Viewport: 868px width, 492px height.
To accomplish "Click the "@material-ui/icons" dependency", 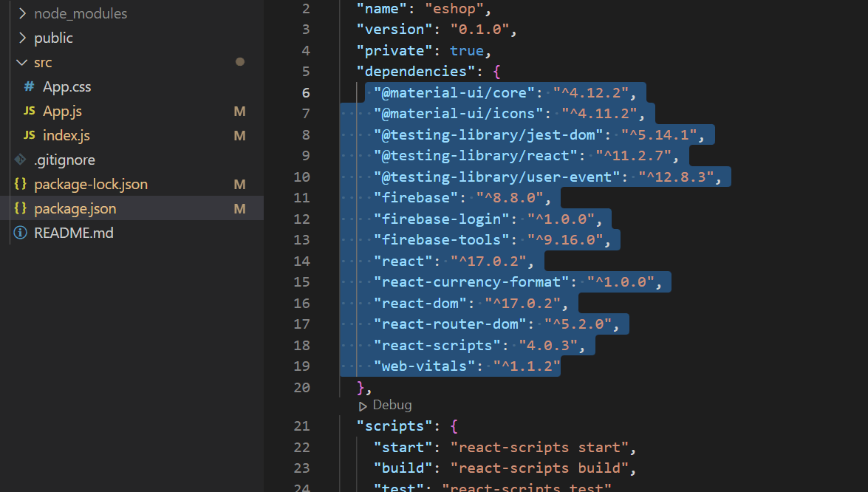I will (458, 114).
